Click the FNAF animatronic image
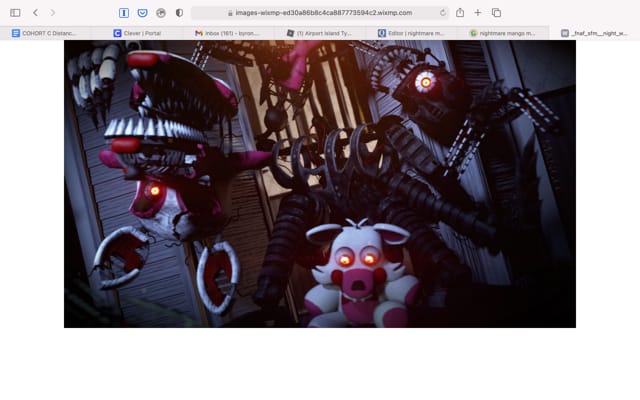This screenshot has width=640, height=400. point(320,184)
